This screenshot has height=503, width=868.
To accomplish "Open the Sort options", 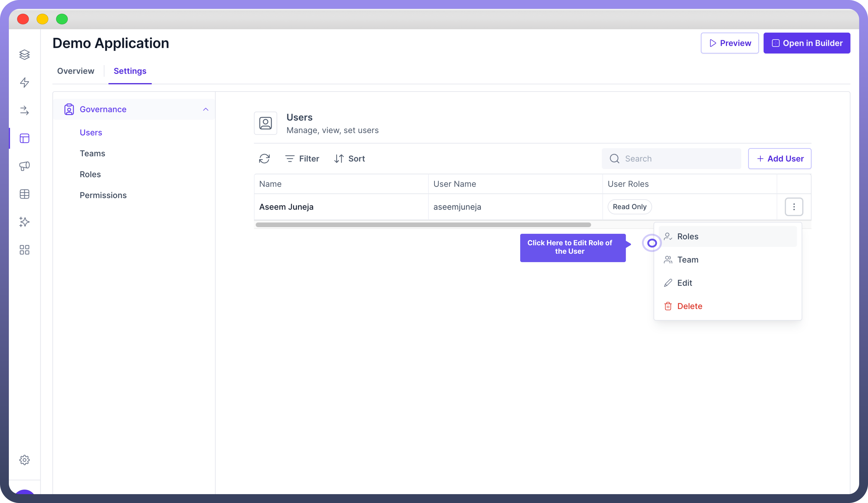I will pyautogui.click(x=350, y=159).
